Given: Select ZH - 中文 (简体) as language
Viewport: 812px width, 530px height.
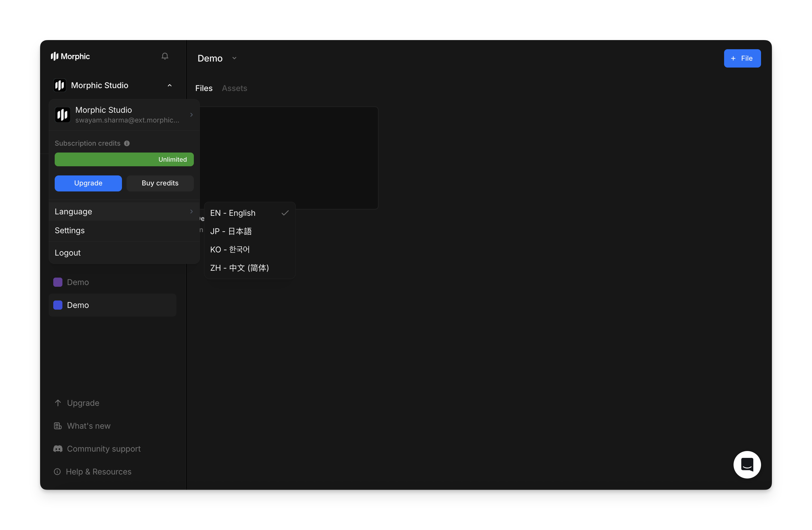Looking at the screenshot, I should point(240,268).
